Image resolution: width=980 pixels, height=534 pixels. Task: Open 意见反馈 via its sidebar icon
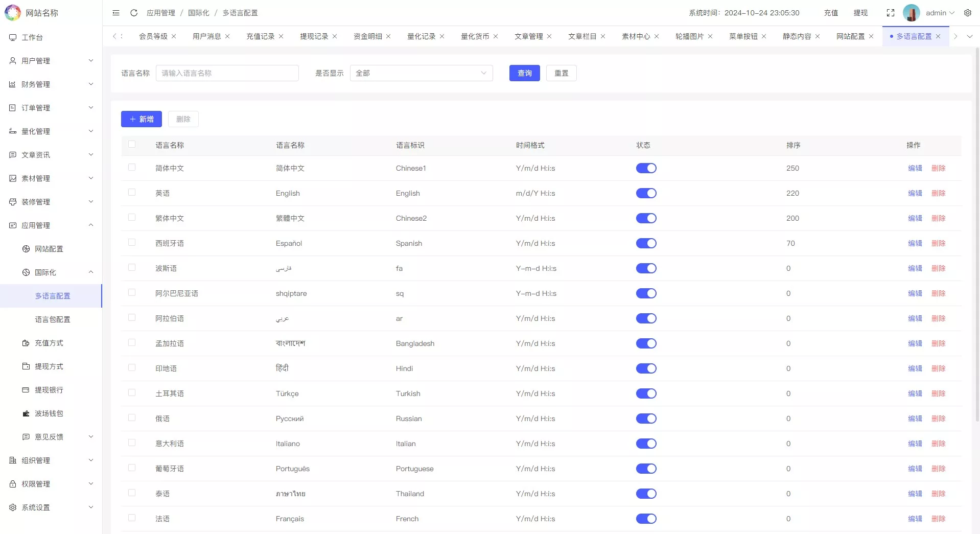26,437
